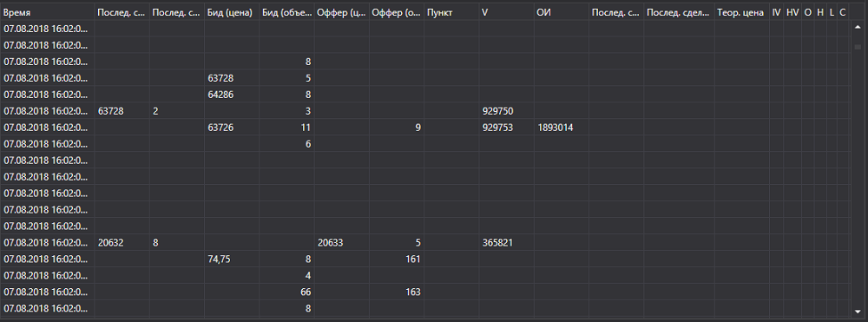Click the V column header
Screen dimensions: 868x322
pyautogui.click(x=507, y=12)
